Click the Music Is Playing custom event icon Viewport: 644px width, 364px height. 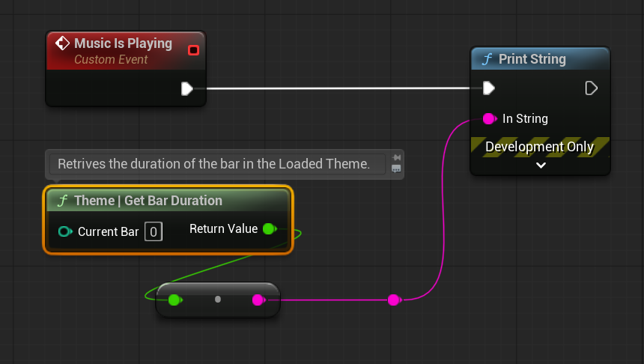63,45
